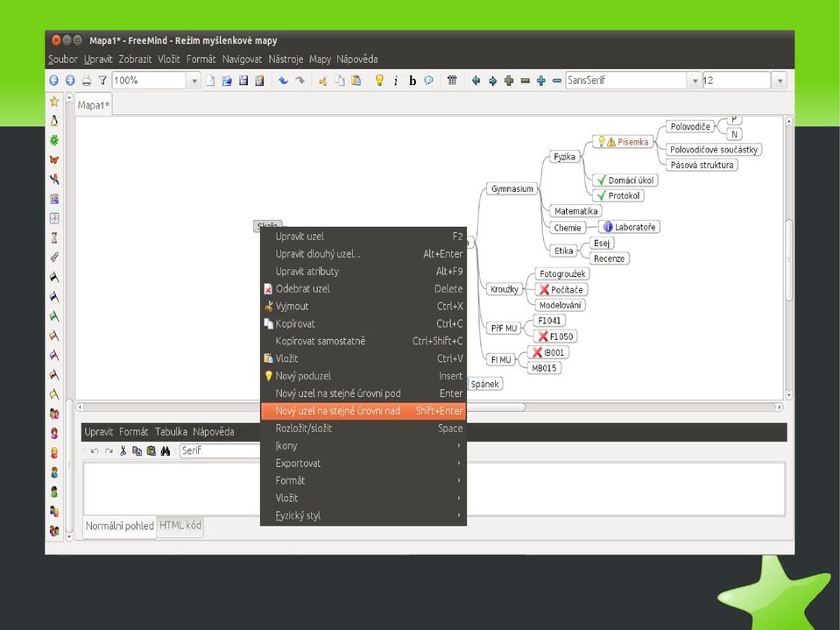Select the penguin icon in the icon sidebar
840x630 pixels.
(x=54, y=121)
